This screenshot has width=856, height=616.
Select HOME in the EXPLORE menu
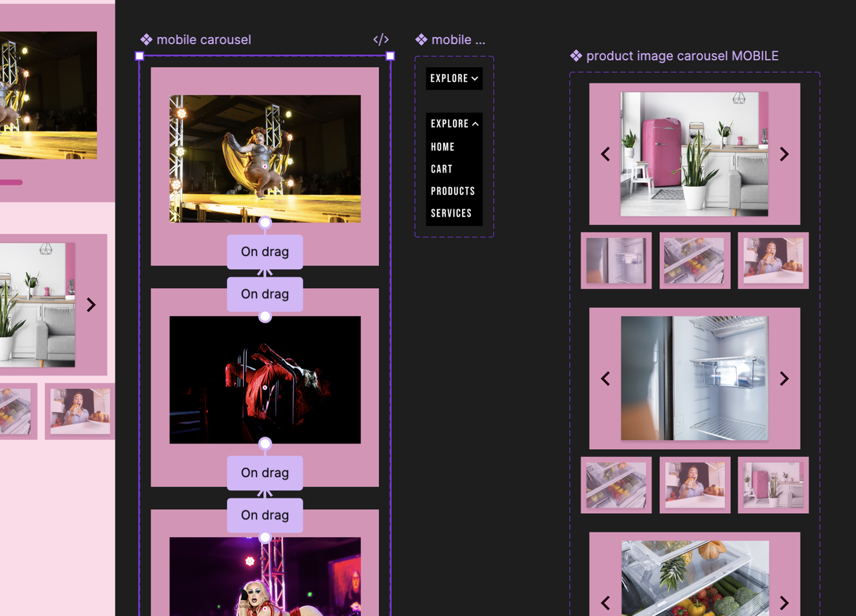pos(442,147)
